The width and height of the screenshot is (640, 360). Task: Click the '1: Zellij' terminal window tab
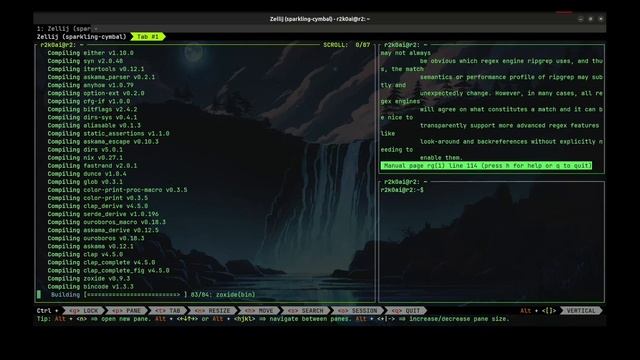[x=63, y=29]
